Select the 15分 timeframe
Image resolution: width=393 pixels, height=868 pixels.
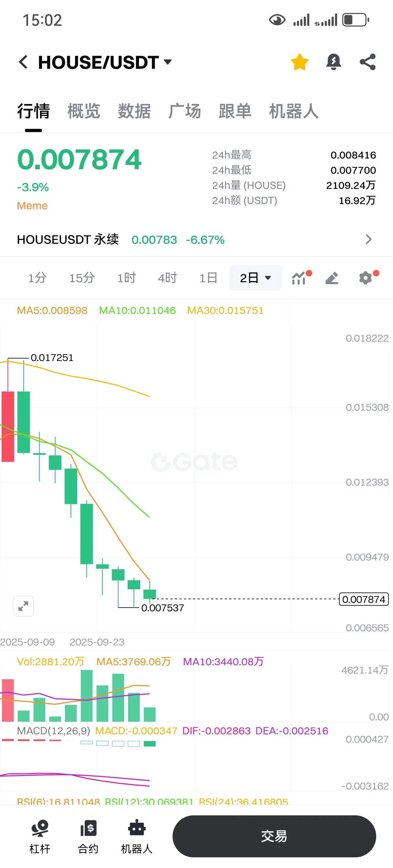click(82, 278)
